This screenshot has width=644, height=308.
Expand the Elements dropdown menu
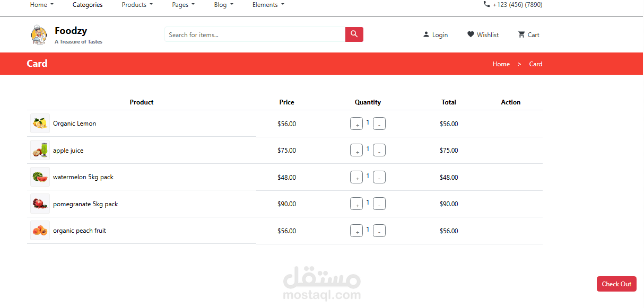pos(268,5)
